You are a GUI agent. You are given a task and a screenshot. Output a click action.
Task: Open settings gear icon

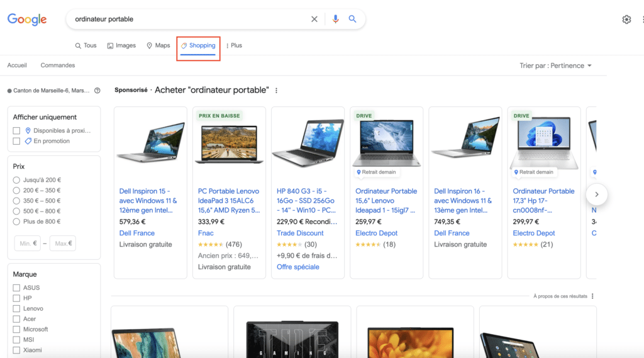tap(626, 20)
